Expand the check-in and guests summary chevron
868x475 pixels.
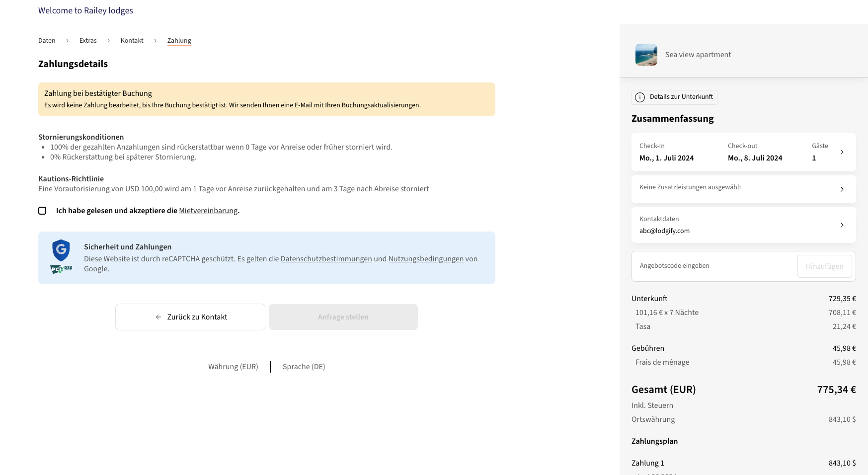pyautogui.click(x=842, y=152)
